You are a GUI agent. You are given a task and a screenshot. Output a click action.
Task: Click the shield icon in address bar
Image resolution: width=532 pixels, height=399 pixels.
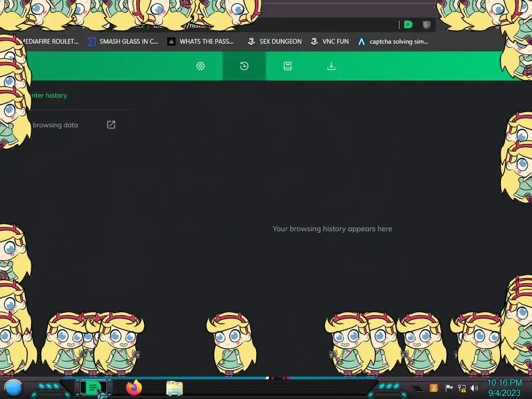click(427, 24)
